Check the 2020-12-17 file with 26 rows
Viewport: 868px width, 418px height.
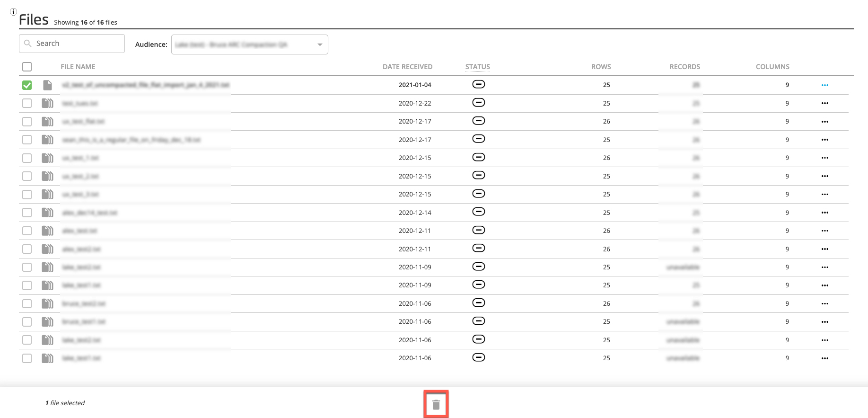pyautogui.click(x=27, y=122)
